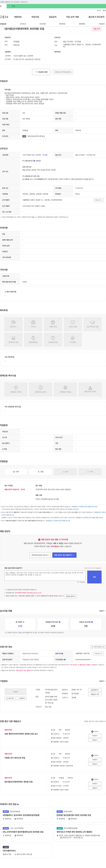Click the 장애인용 화장실 facility icon
Image resolution: width=106 pixels, height=868 pixels.
coord(65,389)
